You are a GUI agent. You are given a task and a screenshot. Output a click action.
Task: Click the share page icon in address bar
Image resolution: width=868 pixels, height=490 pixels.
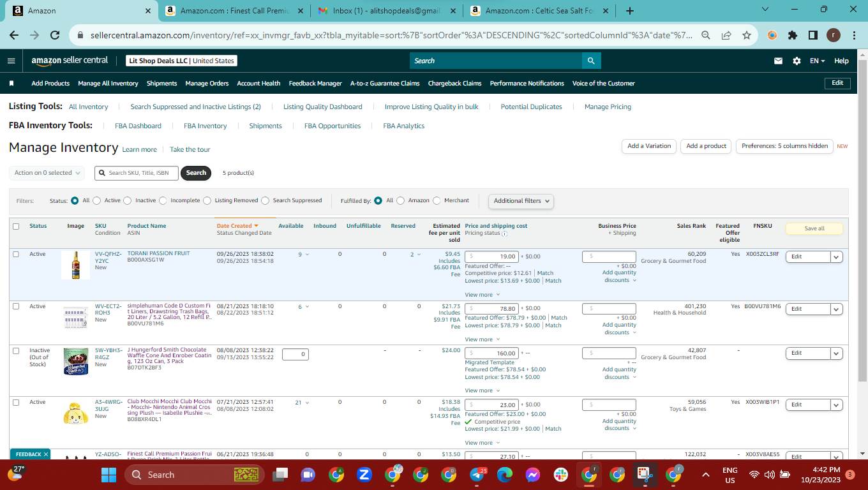coord(726,36)
